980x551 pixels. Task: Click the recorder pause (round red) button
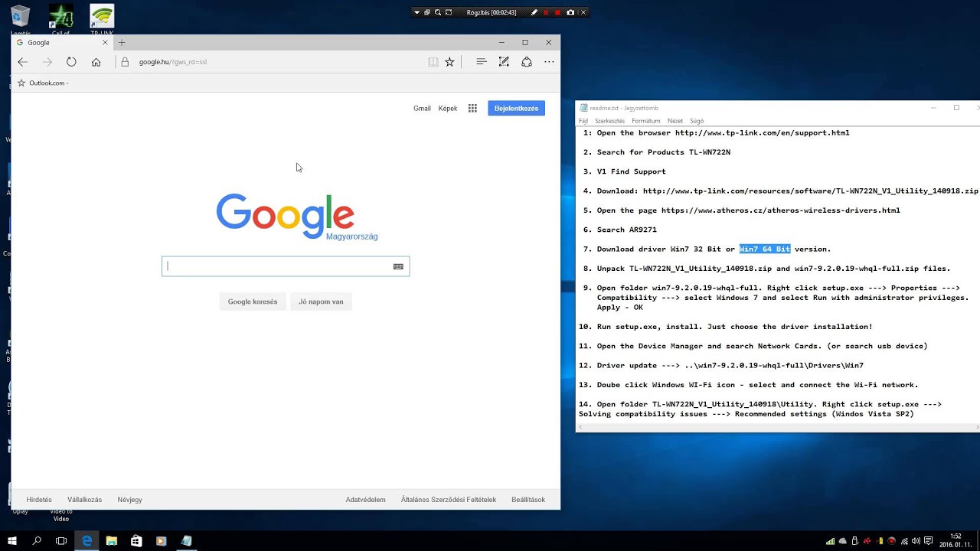(546, 12)
